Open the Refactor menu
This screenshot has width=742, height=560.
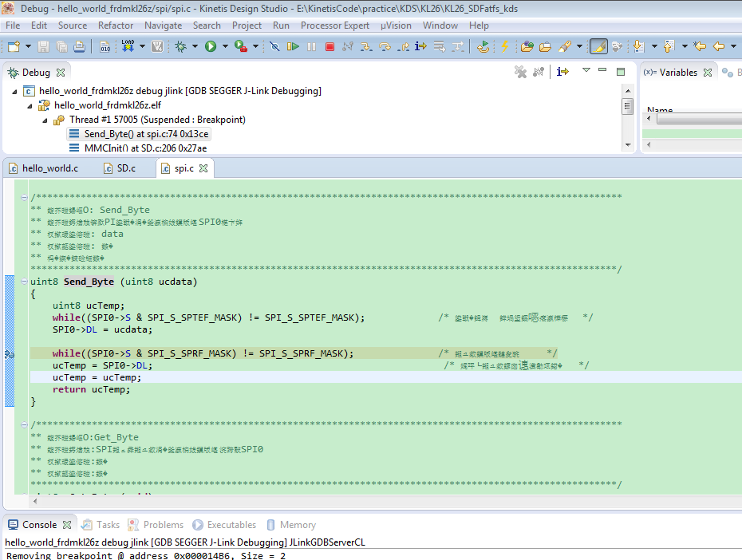(x=116, y=26)
